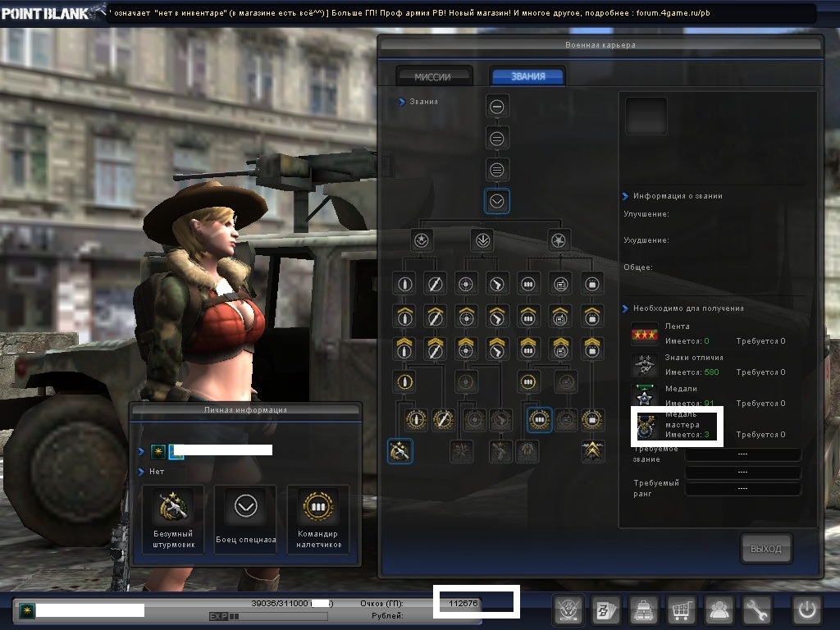Click the Необходимо для получения heading
Screen dimensions: 840x630
click(688, 308)
